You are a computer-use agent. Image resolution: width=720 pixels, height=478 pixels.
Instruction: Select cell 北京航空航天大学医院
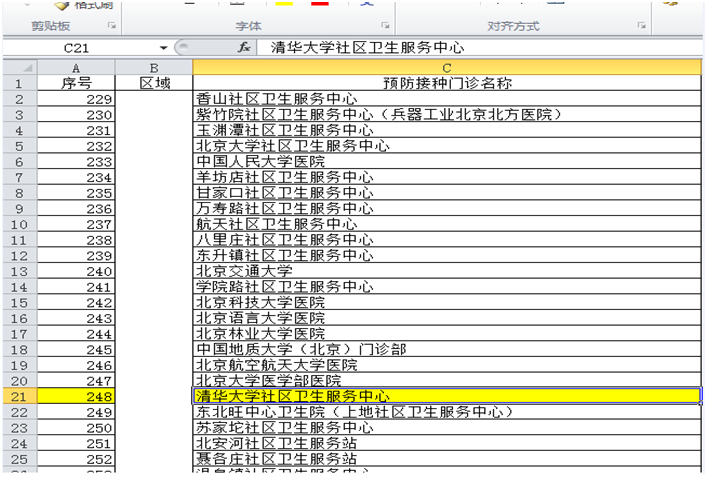(447, 365)
